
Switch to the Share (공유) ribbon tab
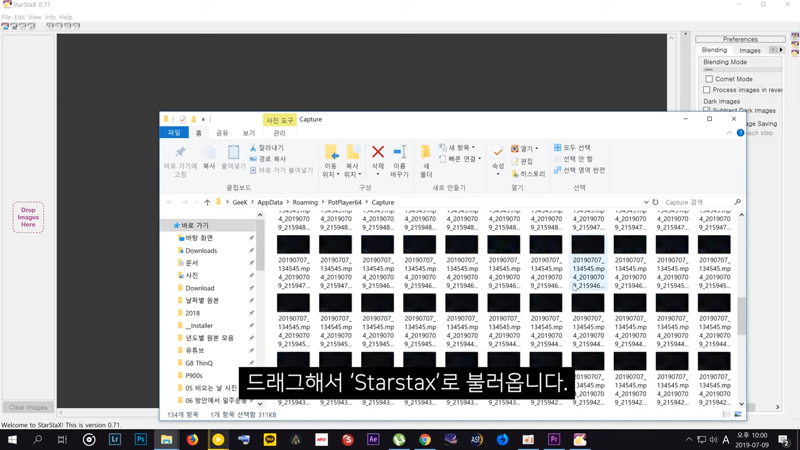222,133
